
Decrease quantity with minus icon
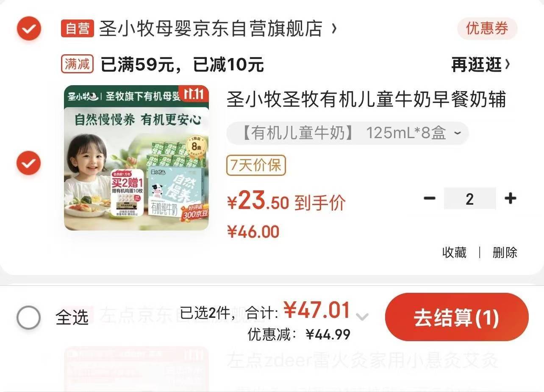[x=430, y=198]
